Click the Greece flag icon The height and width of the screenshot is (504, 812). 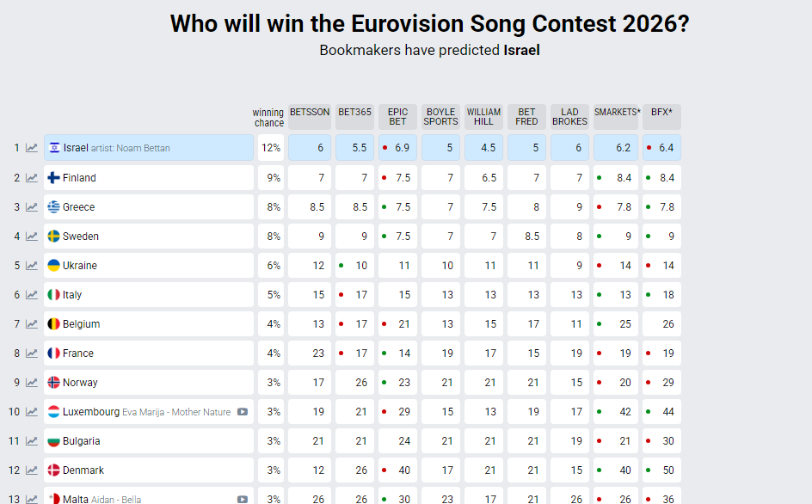tap(54, 207)
